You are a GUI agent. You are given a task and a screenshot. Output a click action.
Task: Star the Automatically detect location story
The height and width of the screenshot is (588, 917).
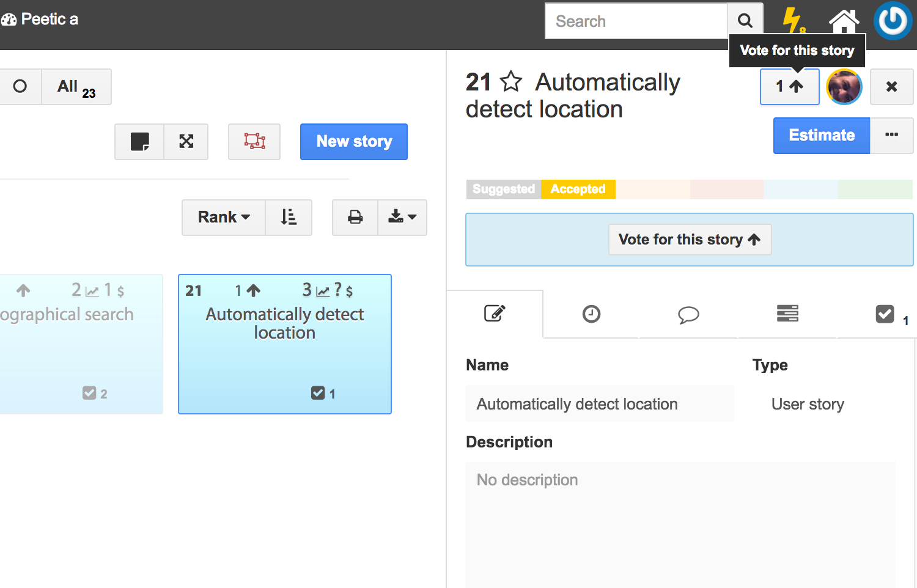tap(511, 81)
